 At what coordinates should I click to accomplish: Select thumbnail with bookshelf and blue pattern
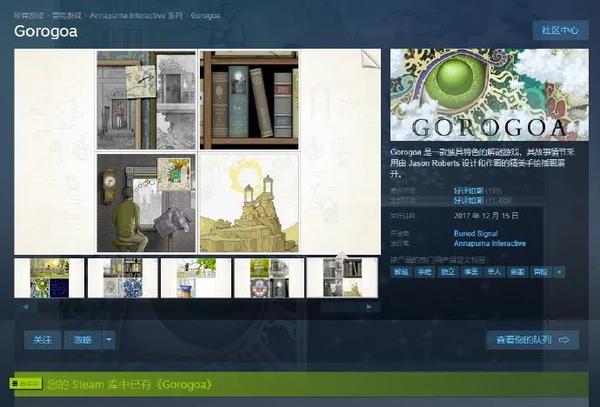point(123,278)
